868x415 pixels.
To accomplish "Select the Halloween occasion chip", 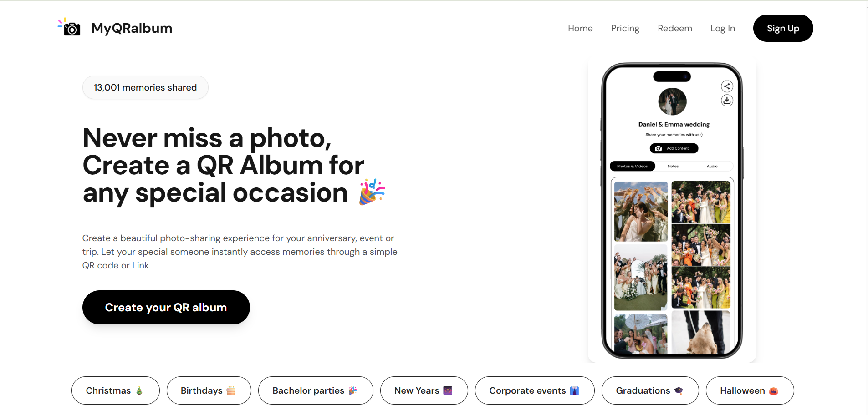I will (x=750, y=390).
